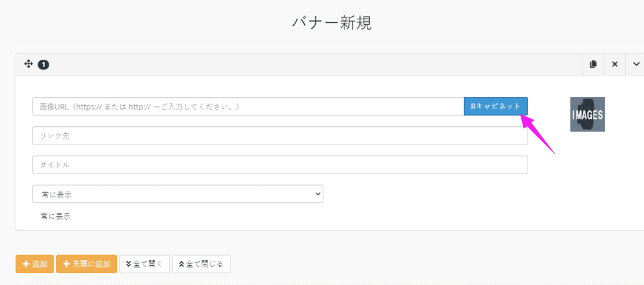Click the plus icon on 先頭に追加
The height and width of the screenshot is (285, 644).
66,264
